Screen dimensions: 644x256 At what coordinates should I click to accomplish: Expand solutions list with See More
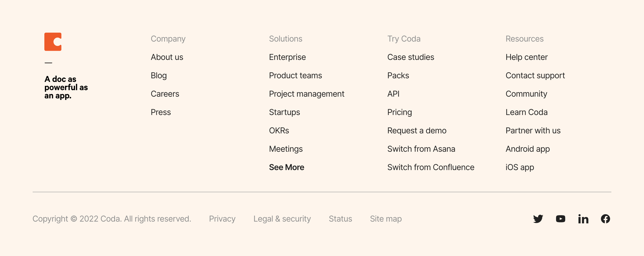(286, 167)
